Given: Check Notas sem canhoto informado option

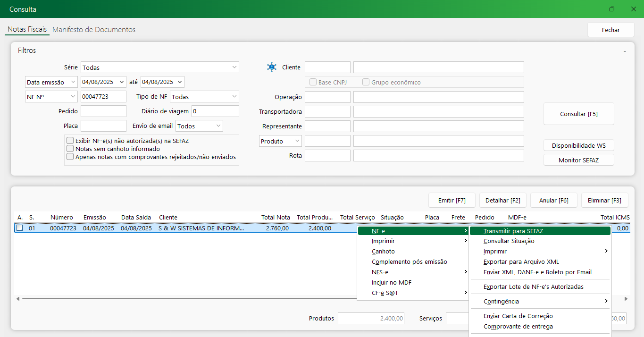Looking at the screenshot, I should pyautogui.click(x=70, y=149).
